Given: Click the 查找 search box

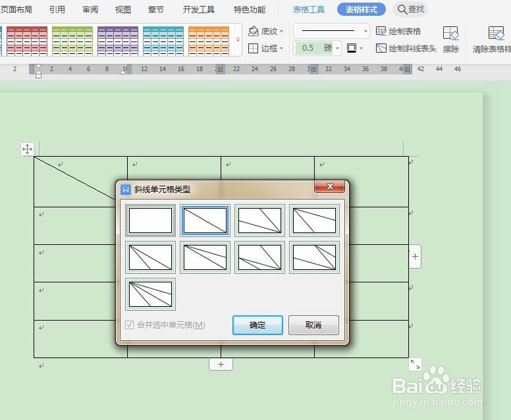Looking at the screenshot, I should (x=411, y=9).
